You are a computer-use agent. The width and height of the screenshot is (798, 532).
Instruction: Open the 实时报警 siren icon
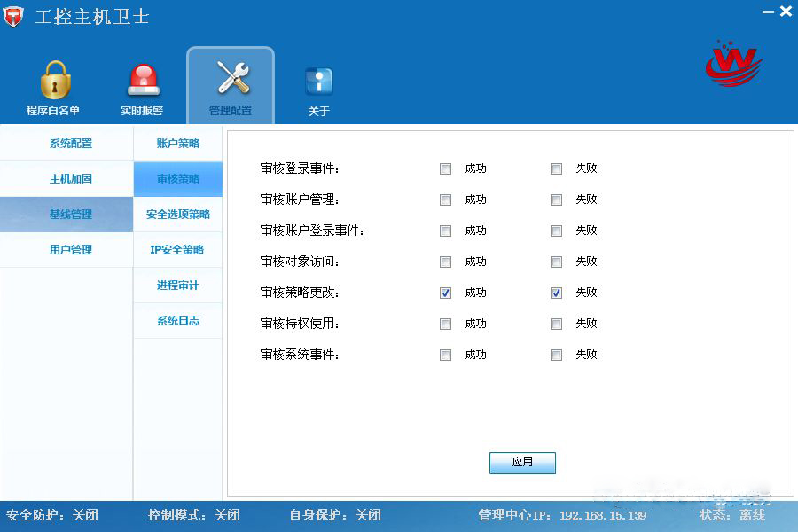[x=142, y=82]
